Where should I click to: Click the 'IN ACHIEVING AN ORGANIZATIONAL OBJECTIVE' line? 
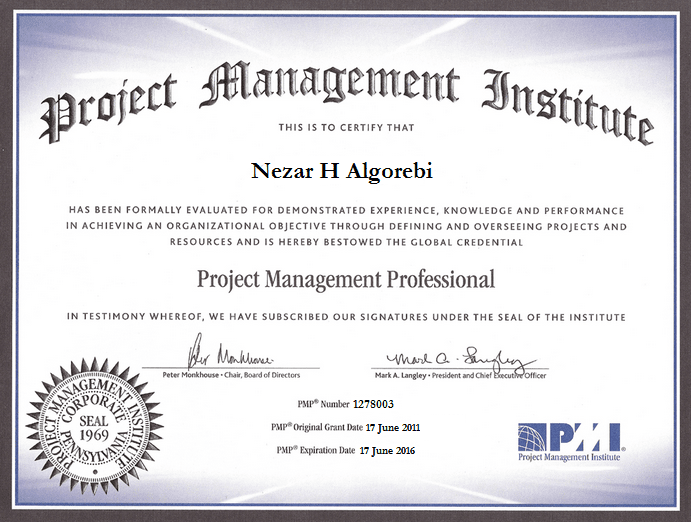tap(346, 226)
